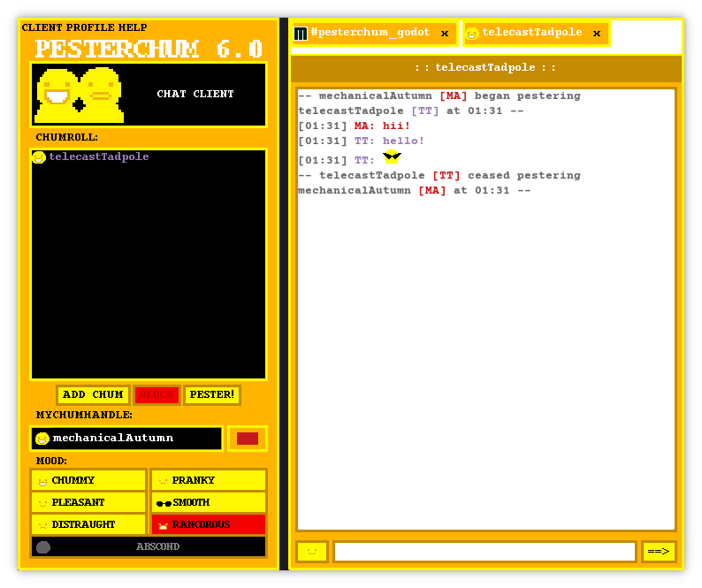Open the PROFILE menu
The image size is (702, 588).
coord(90,27)
